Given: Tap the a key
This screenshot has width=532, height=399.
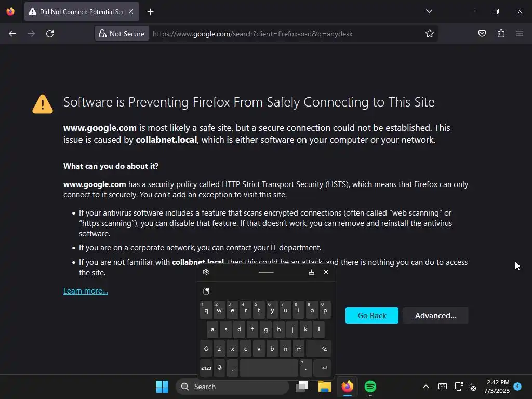Looking at the screenshot, I should point(212,329).
